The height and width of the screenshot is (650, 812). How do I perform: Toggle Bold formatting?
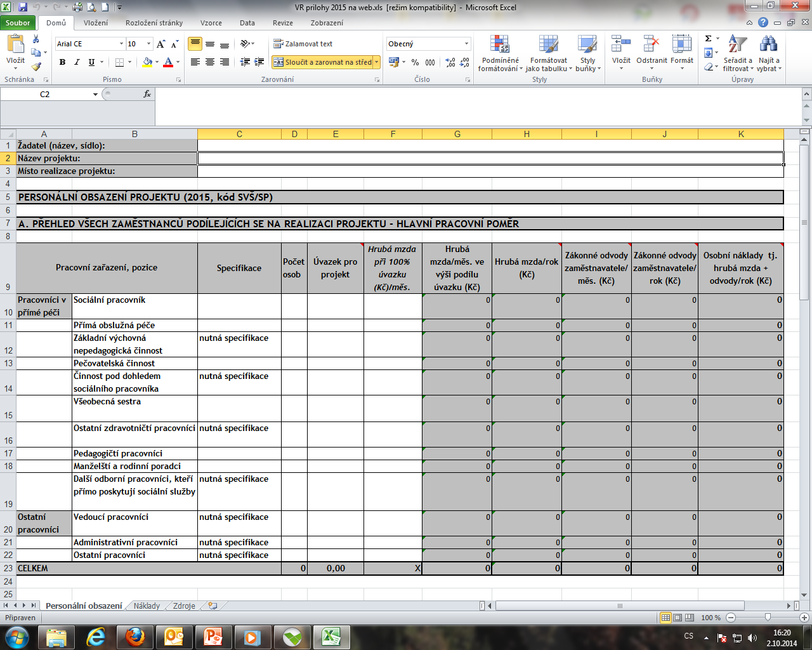tap(62, 62)
